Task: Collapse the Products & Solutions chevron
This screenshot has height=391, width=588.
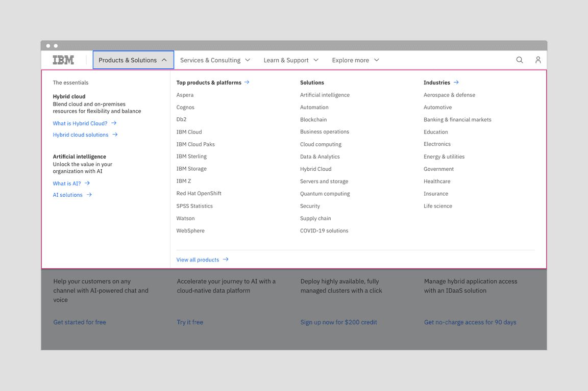Action: click(x=165, y=60)
